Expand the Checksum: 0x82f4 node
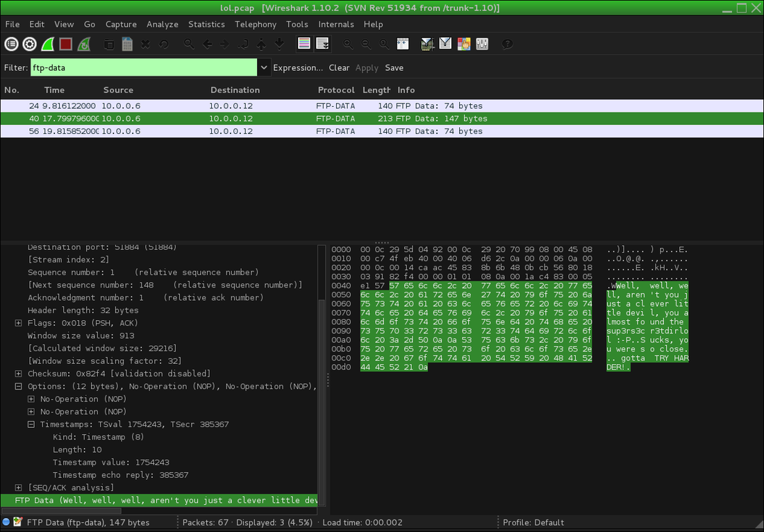 tap(19, 374)
